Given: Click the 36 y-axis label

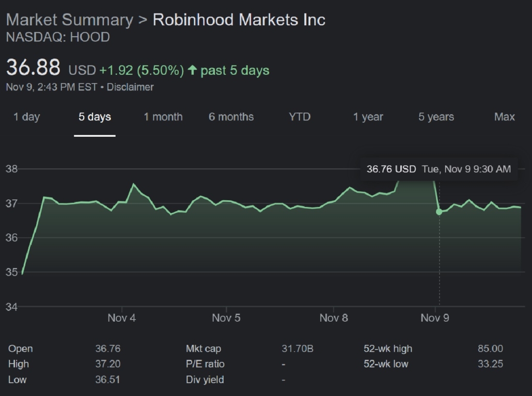Looking at the screenshot, I should 11,237.
